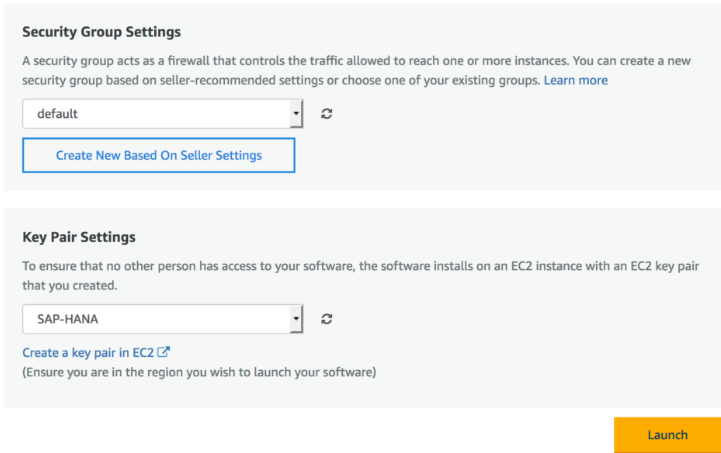Follow Create a key pair in EC2 link

pos(88,353)
